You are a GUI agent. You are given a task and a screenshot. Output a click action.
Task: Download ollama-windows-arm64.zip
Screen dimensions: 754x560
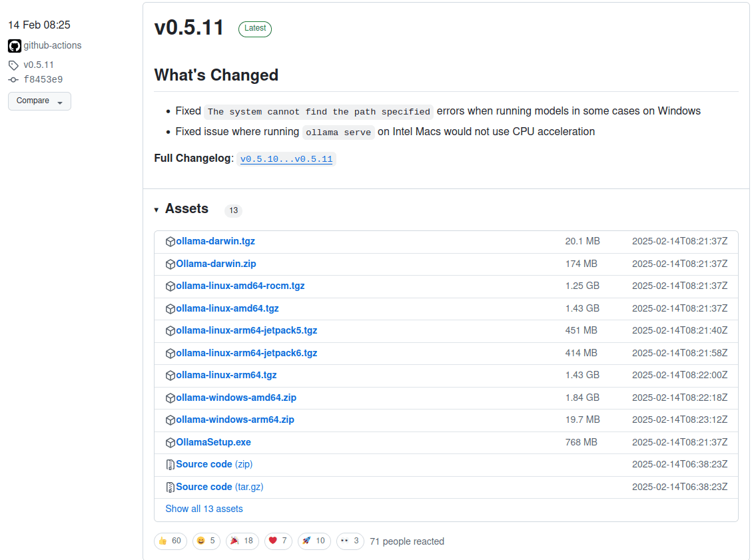(235, 420)
